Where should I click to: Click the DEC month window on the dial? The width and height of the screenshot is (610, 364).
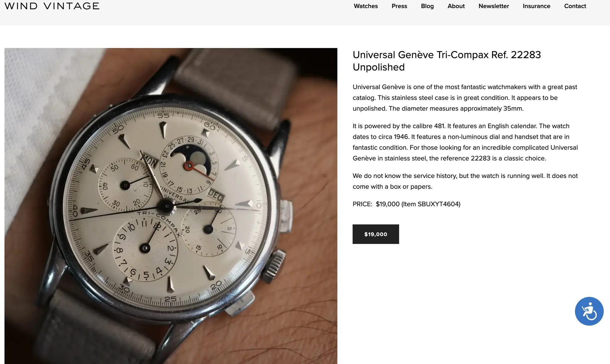point(216,196)
